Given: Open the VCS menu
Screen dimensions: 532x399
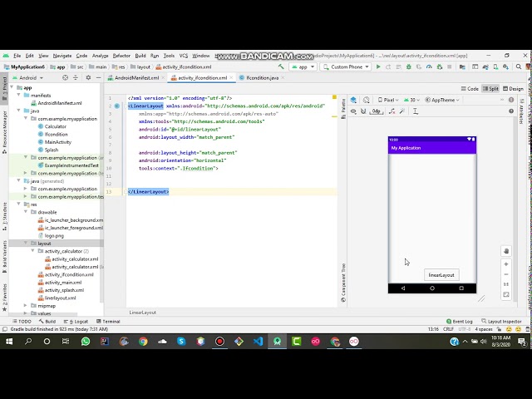Looking at the screenshot, I should tap(184, 56).
